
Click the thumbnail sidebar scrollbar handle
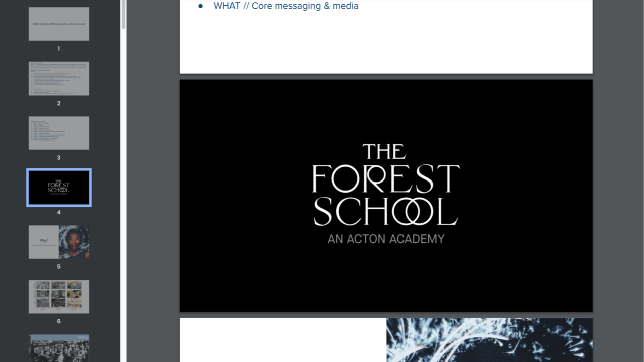123,14
